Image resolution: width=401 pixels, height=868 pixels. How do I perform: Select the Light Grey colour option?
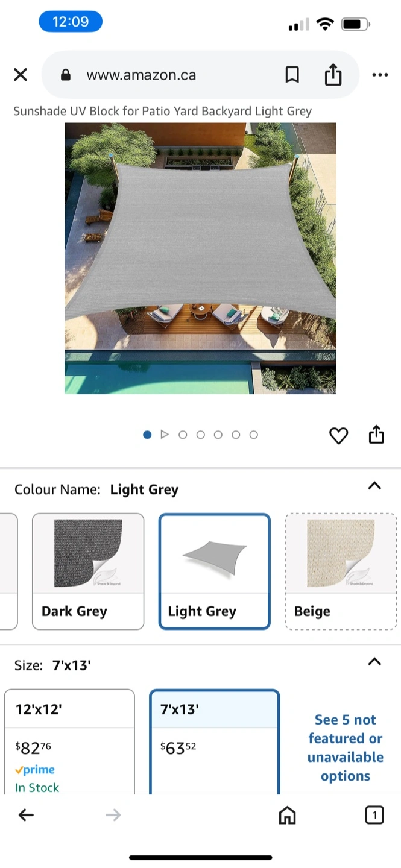click(214, 571)
